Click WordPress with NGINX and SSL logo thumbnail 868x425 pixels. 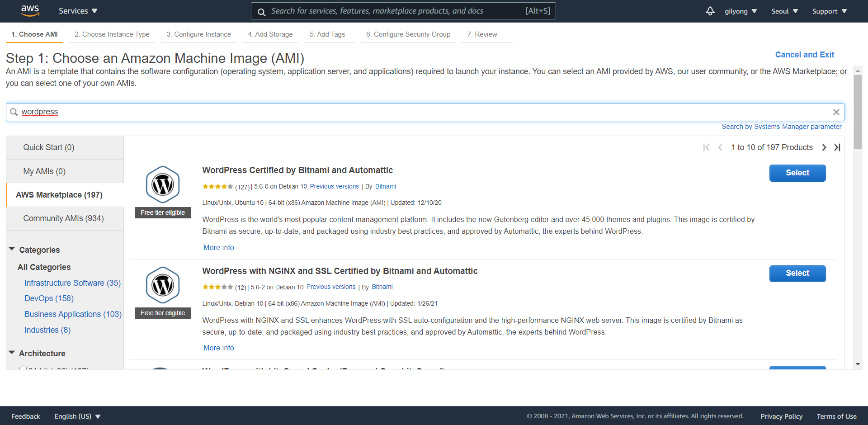coord(163,285)
